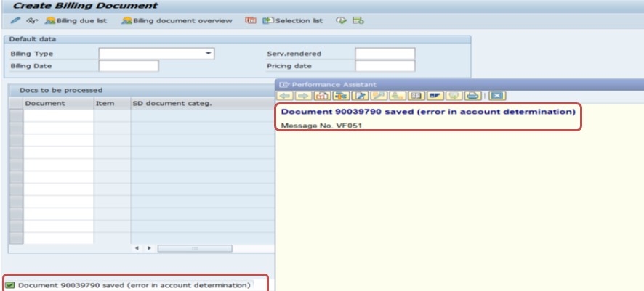Click the Default data group header

click(x=238, y=39)
